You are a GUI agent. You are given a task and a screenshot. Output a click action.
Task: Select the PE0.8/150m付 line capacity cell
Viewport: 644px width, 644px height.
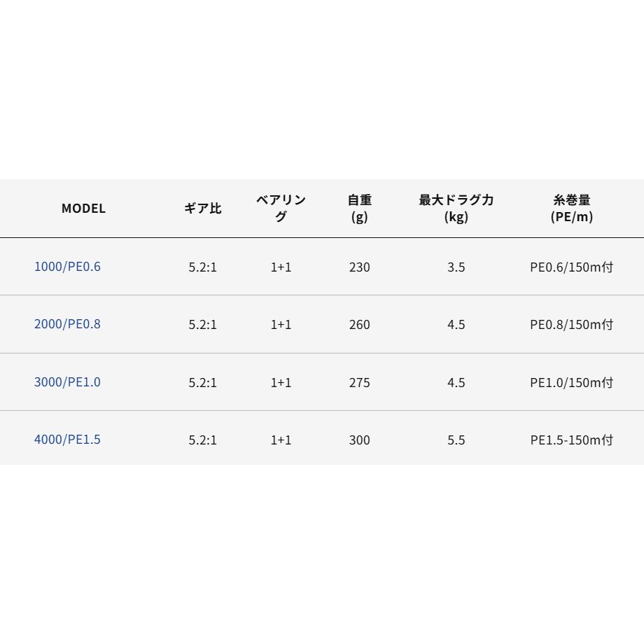[x=572, y=325]
